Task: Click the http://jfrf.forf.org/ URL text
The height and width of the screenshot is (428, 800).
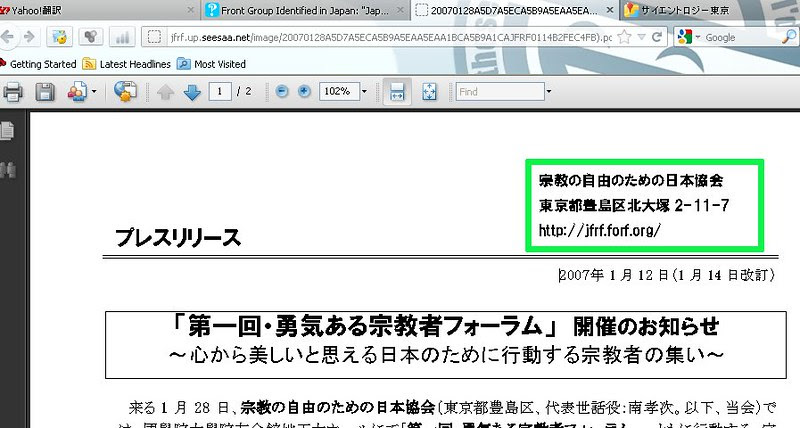Action: click(x=600, y=230)
